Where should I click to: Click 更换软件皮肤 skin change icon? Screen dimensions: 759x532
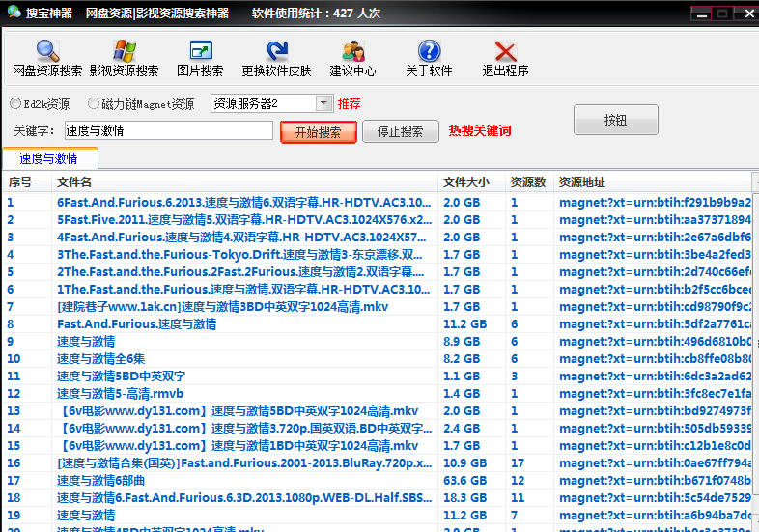click(277, 58)
